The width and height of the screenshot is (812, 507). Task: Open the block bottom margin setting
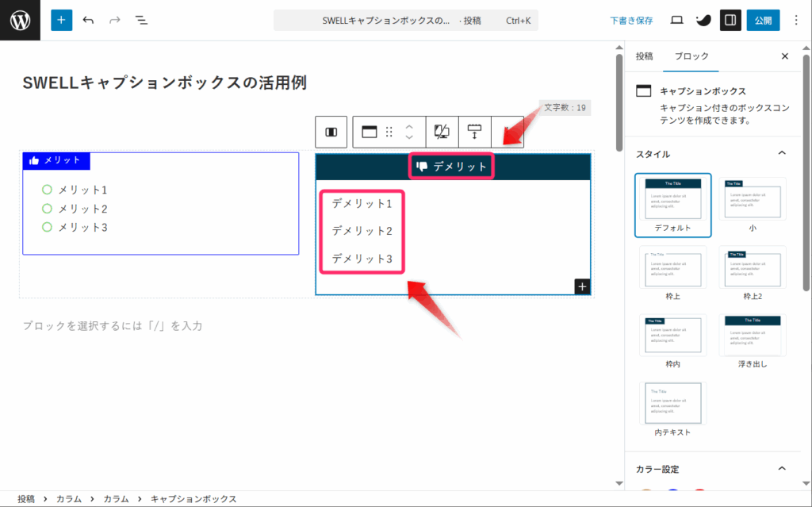click(x=474, y=133)
